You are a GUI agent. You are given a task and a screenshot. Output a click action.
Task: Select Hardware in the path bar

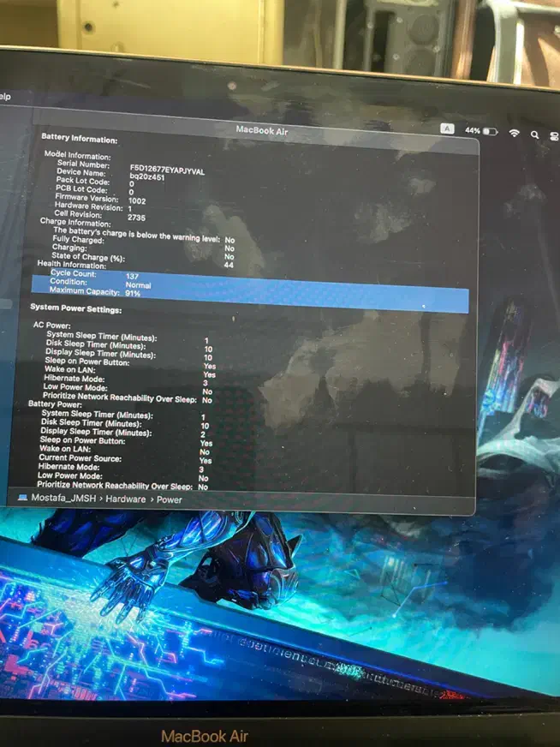(x=125, y=499)
